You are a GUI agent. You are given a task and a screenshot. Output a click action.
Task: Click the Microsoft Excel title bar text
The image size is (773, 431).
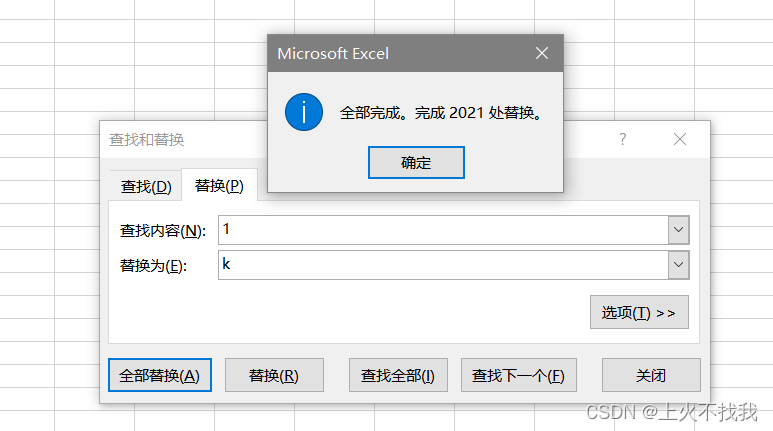pyautogui.click(x=333, y=53)
